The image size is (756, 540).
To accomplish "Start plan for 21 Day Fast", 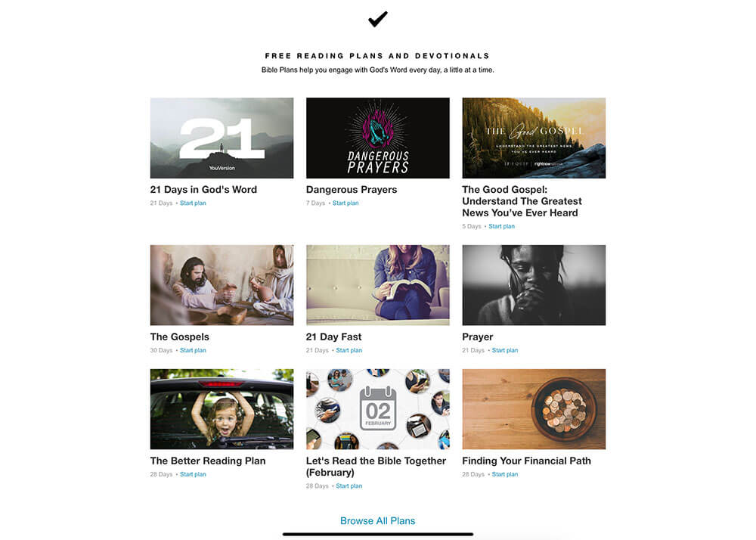I will click(349, 350).
